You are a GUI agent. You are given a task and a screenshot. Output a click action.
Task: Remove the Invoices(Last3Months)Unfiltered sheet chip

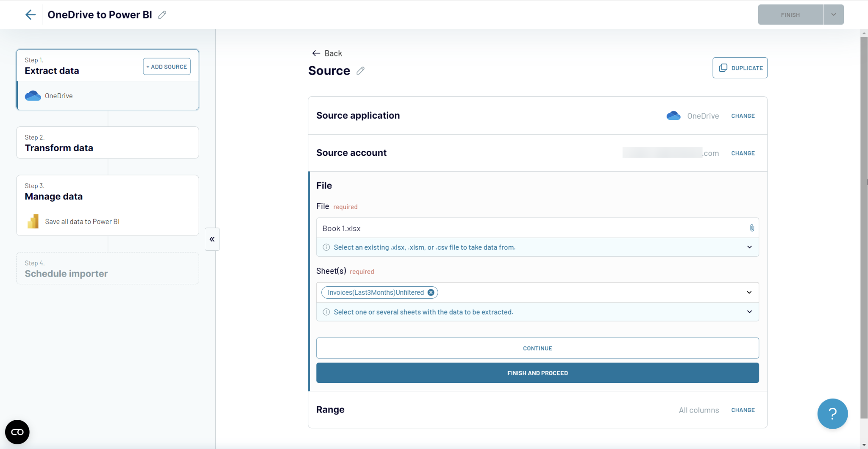(x=431, y=292)
